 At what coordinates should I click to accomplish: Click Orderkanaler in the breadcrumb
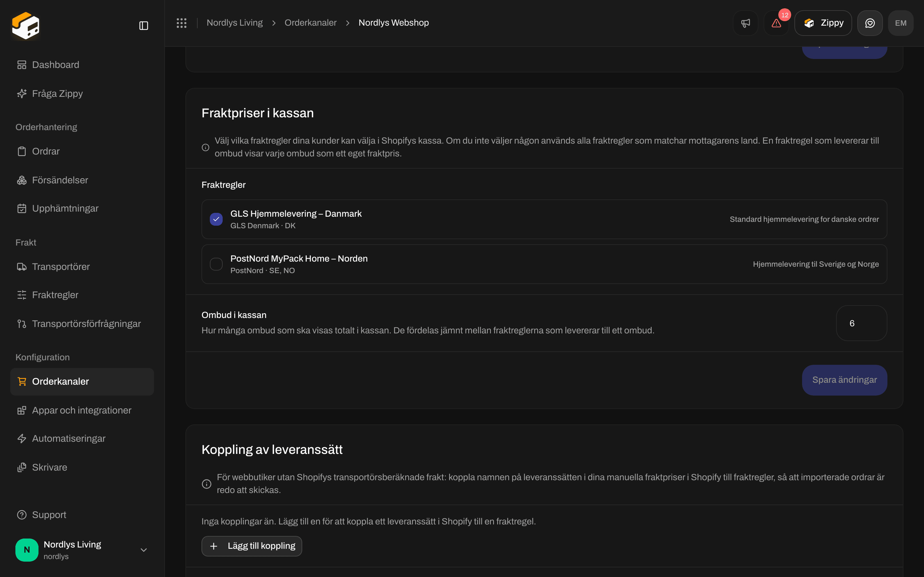(311, 22)
